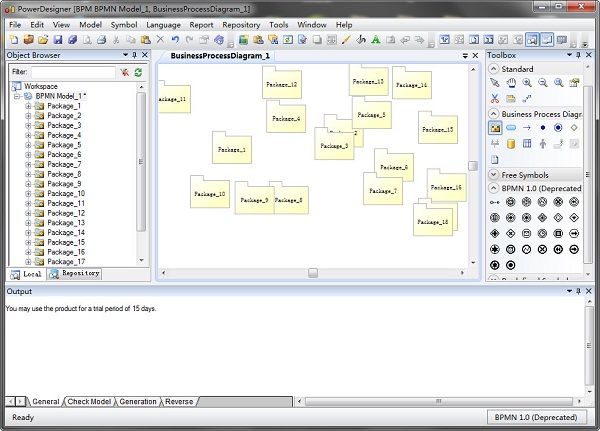The height and width of the screenshot is (431, 600).
Task: Click the diagram's horizontal scrollbar thumb
Action: [312, 272]
